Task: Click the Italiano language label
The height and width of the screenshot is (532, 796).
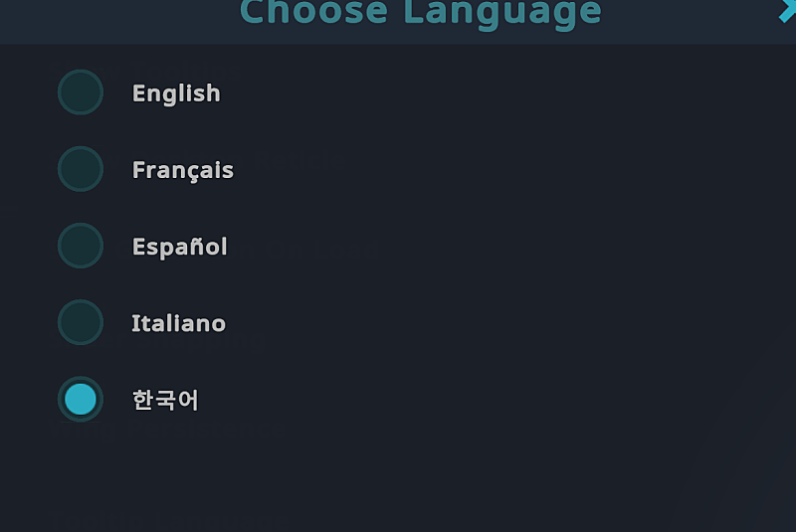Action: click(x=179, y=323)
